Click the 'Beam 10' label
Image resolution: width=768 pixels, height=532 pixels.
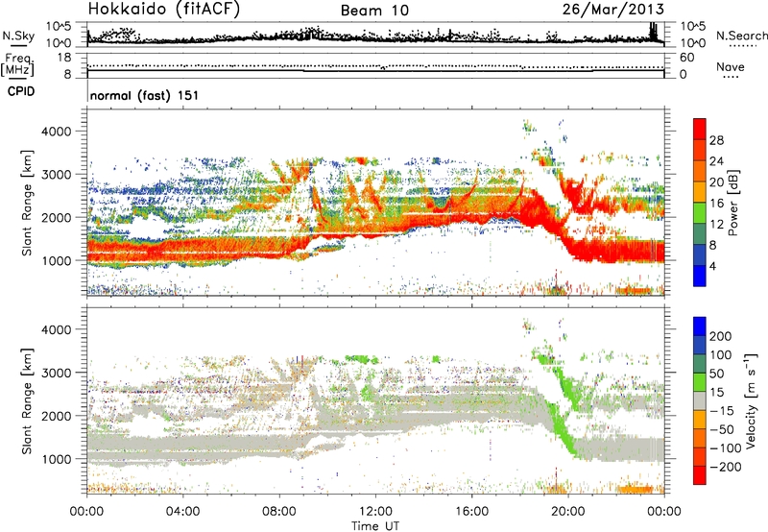click(374, 11)
